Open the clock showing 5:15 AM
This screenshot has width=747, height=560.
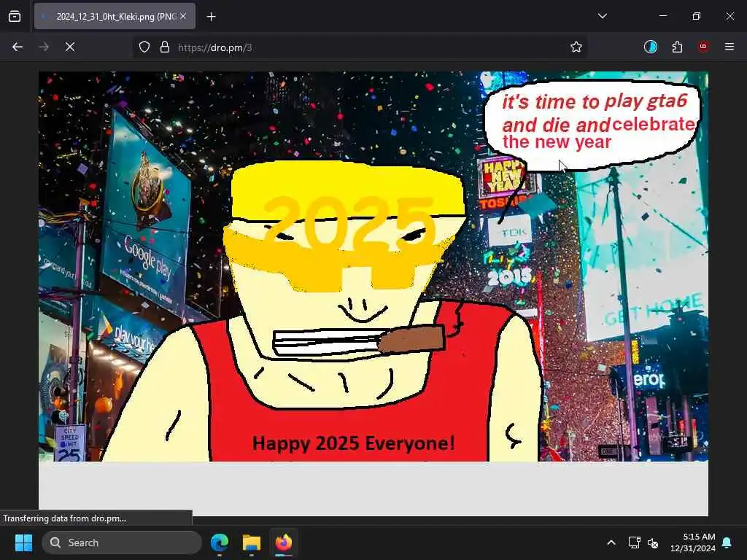coord(693,542)
